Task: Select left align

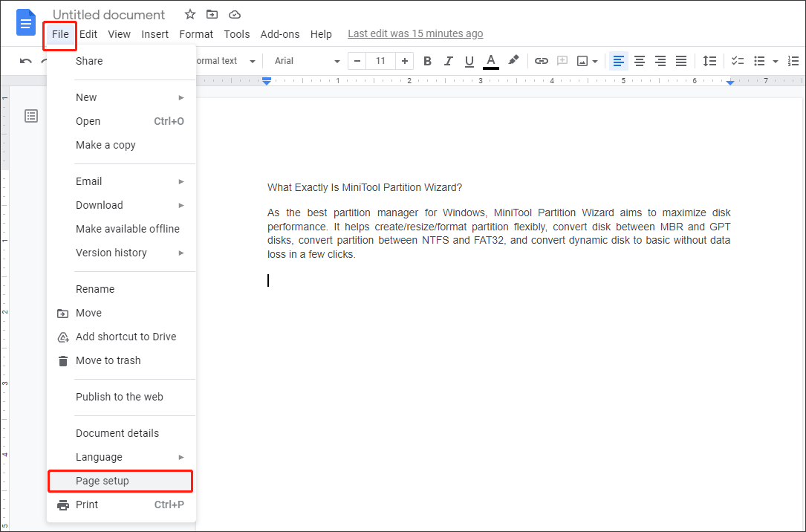Action: click(619, 61)
